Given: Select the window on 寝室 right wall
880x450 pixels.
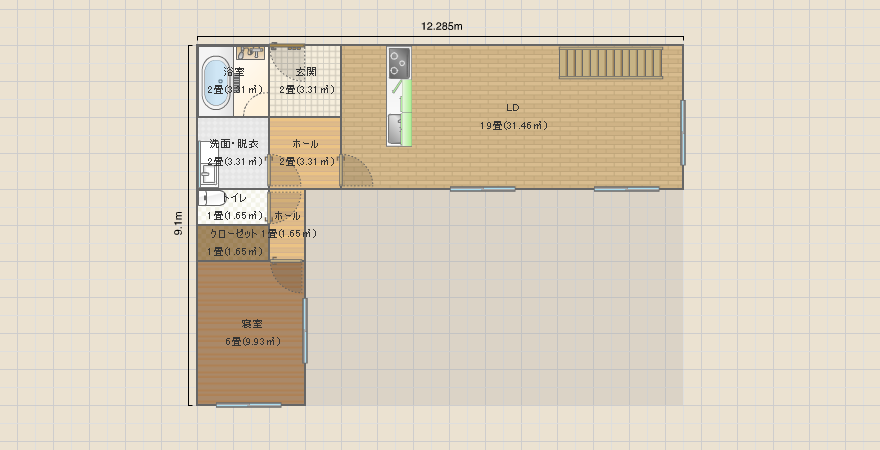Looking at the screenshot, I should pos(306,331).
